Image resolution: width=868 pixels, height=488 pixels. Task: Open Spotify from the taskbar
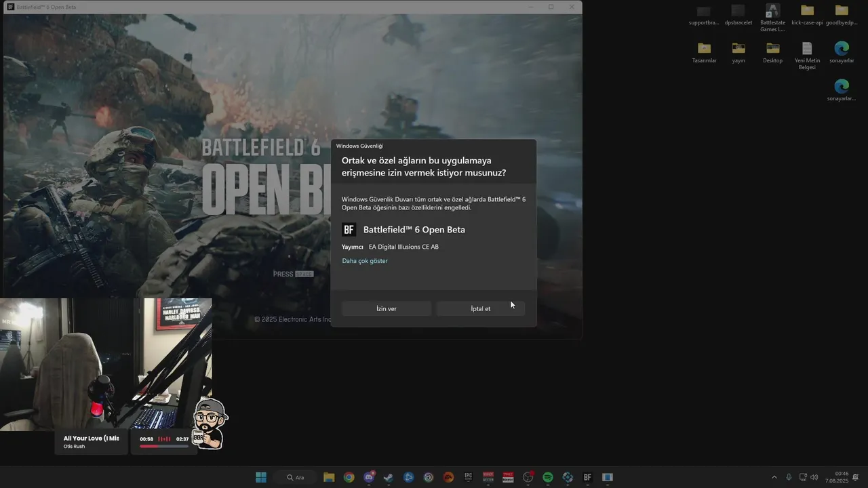(x=548, y=477)
